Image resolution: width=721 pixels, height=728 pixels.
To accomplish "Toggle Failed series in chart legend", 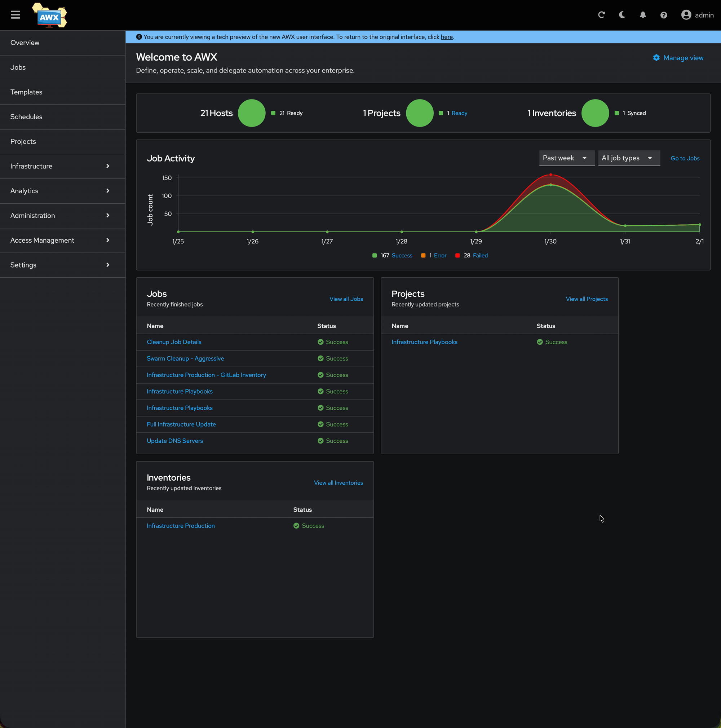I will [x=480, y=256].
